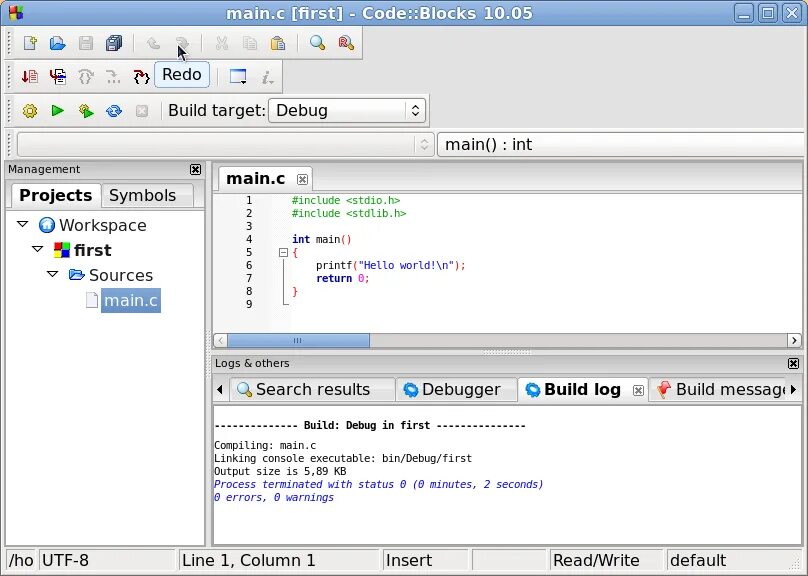808x576 pixels.
Task: Switch to the Projects tab
Action: pos(56,196)
